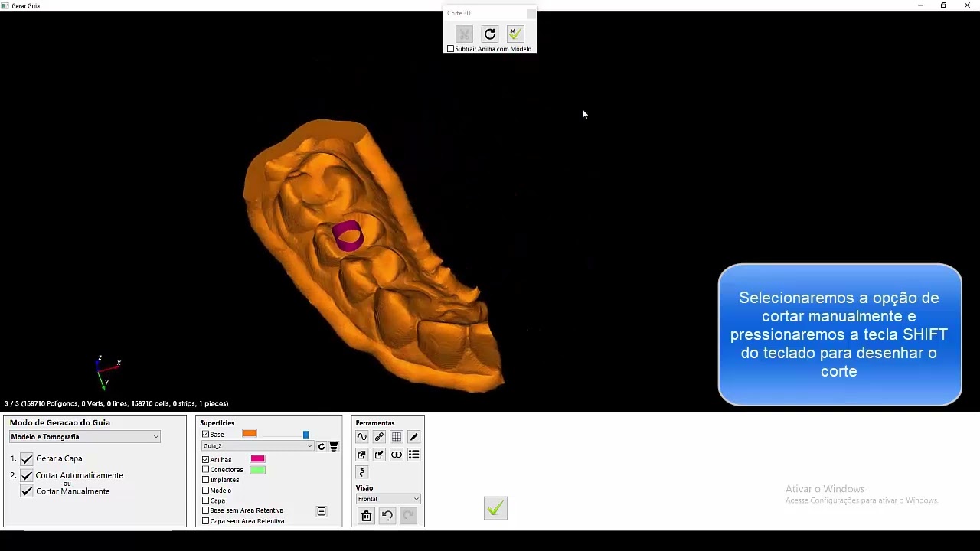Viewport: 980px width, 551px height.
Task: Enable Base sem Area Retentiva checkbox
Action: 205,510
